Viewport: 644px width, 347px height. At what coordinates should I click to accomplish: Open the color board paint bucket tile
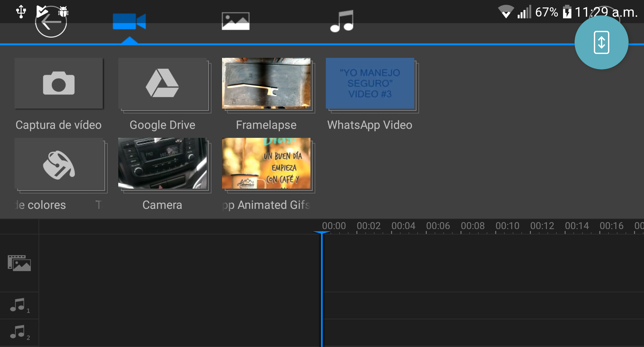(x=59, y=164)
